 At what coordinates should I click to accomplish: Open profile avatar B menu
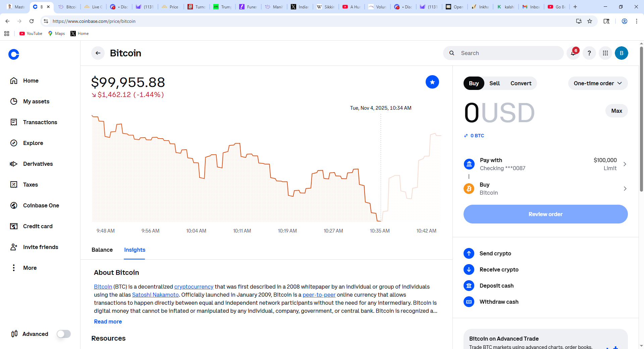[x=622, y=53]
